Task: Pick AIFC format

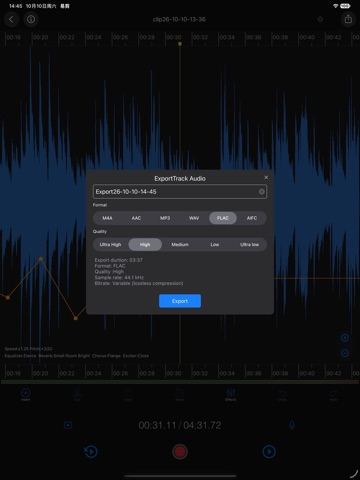Action: tap(252, 218)
